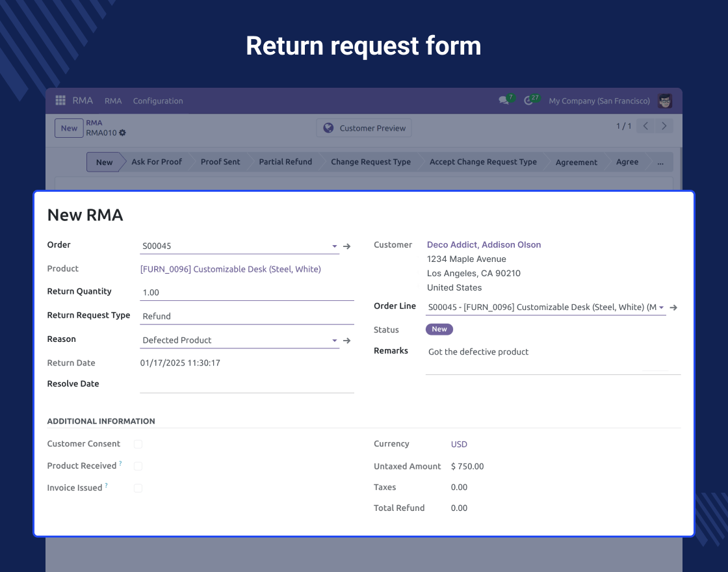Open the activities clock icon
Image resolution: width=728 pixels, height=572 pixels.
[528, 100]
